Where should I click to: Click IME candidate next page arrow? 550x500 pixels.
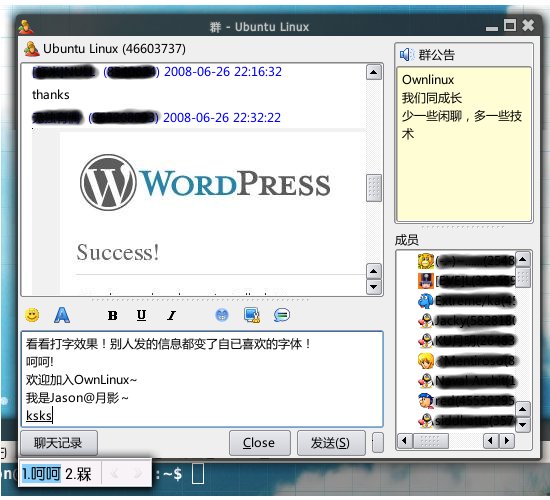point(138,474)
